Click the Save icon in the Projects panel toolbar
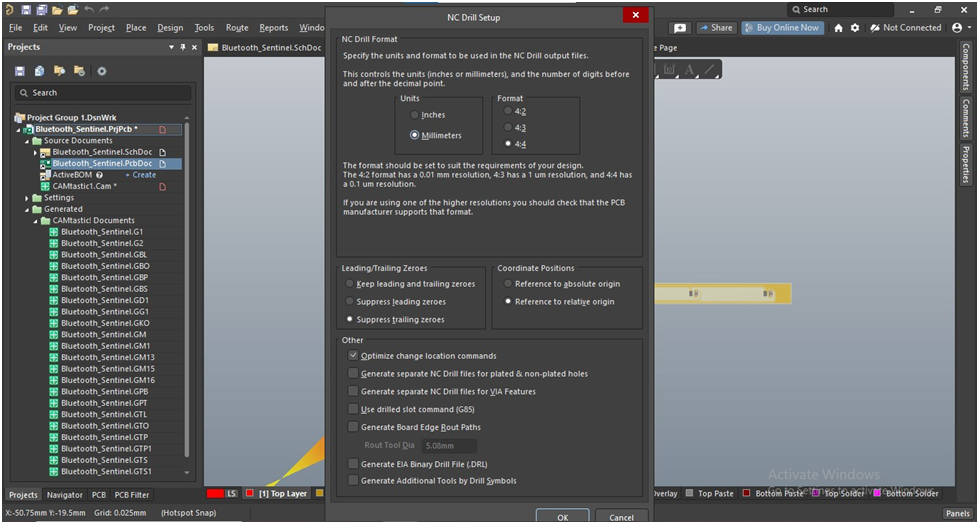 click(20, 71)
